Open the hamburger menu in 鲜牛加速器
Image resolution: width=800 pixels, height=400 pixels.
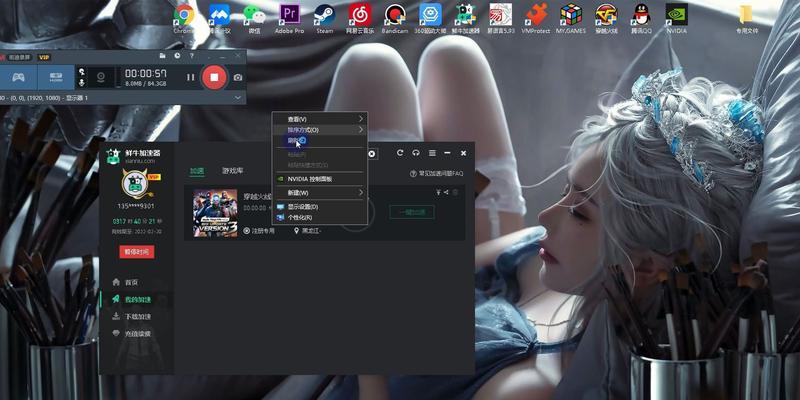[x=432, y=153]
